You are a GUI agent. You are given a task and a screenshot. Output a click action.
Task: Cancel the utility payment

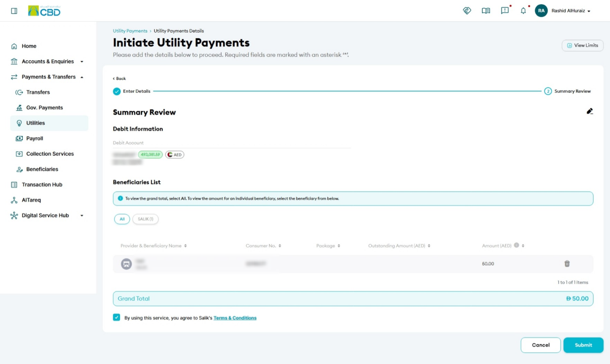541,345
